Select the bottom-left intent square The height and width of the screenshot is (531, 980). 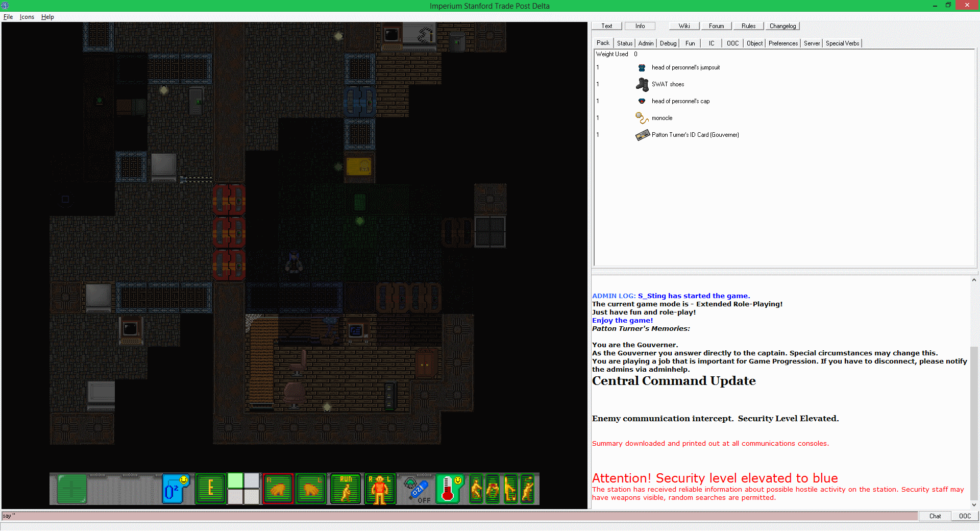[235, 497]
